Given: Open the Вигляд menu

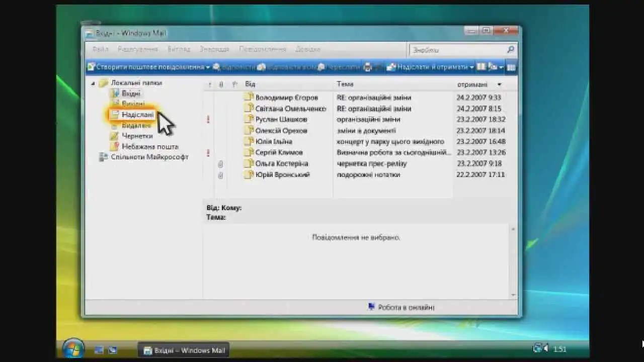Looking at the screenshot, I should [179, 49].
